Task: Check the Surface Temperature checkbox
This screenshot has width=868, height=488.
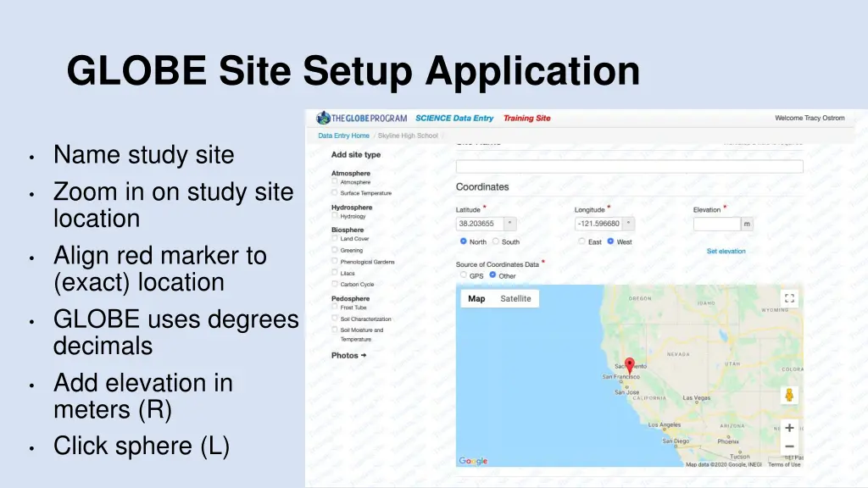Action: tap(334, 192)
